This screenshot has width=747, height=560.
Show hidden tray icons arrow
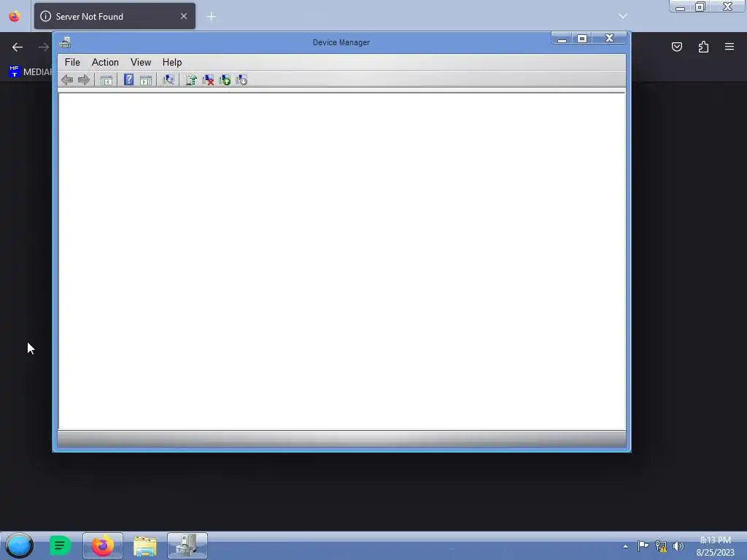pyautogui.click(x=625, y=546)
